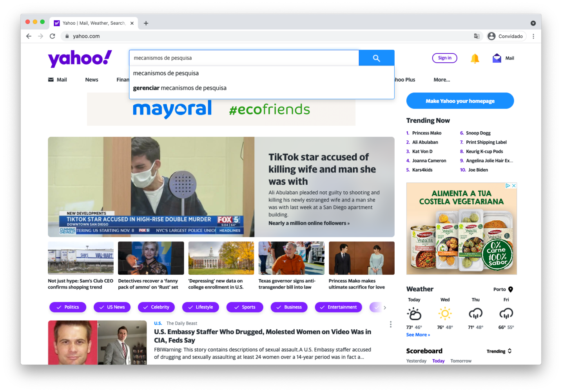Open the Scoreboard Trending dropdown
Image resolution: width=562 pixels, height=392 pixels.
(499, 351)
